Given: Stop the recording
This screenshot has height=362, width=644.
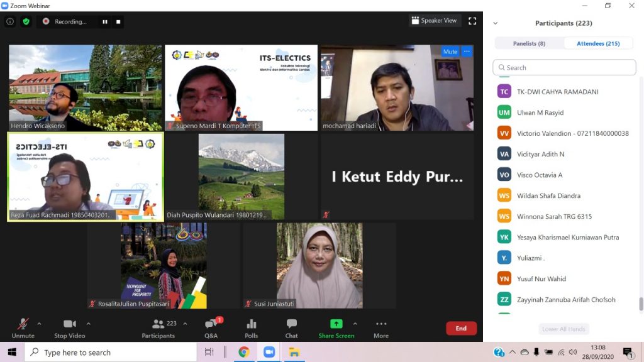Looking at the screenshot, I should tap(118, 21).
